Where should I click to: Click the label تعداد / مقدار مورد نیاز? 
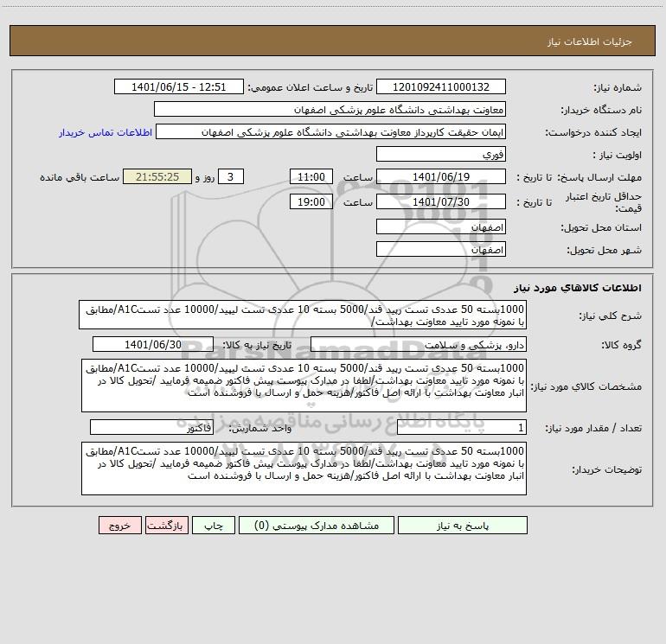593,429
